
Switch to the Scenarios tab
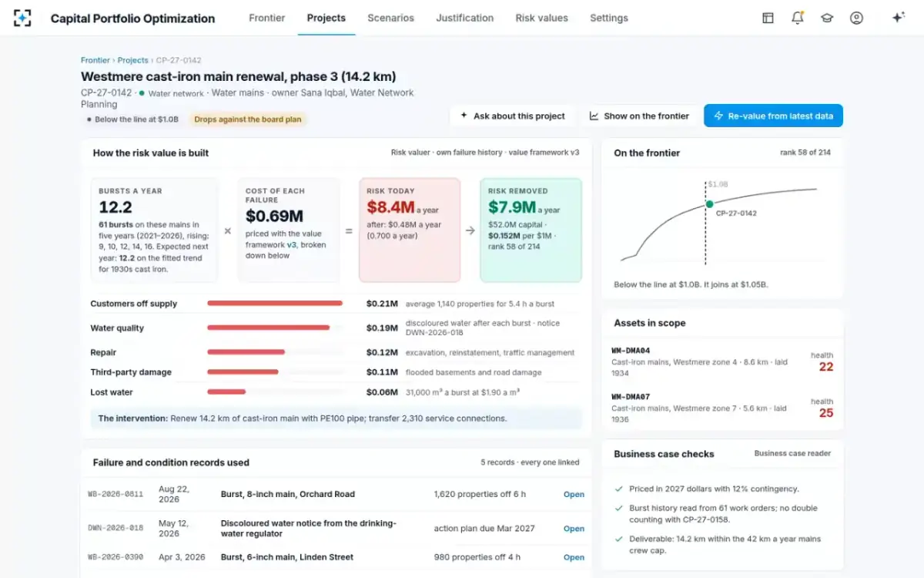click(390, 18)
